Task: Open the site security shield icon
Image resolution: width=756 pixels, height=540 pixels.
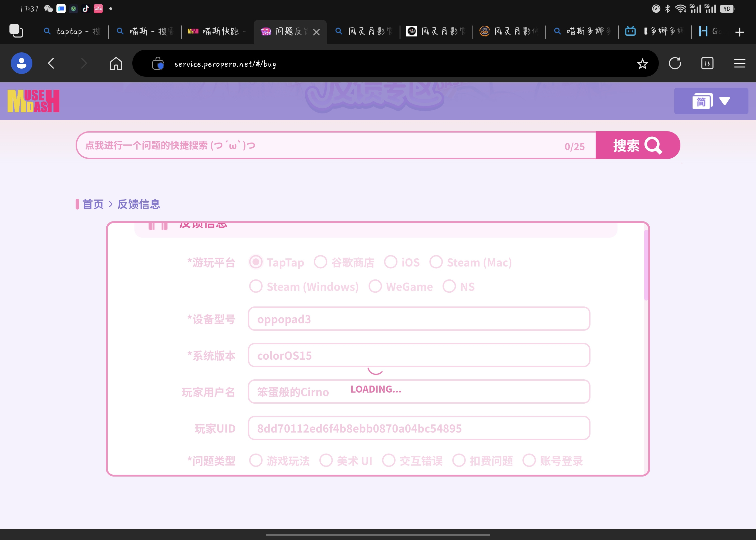Action: point(158,63)
